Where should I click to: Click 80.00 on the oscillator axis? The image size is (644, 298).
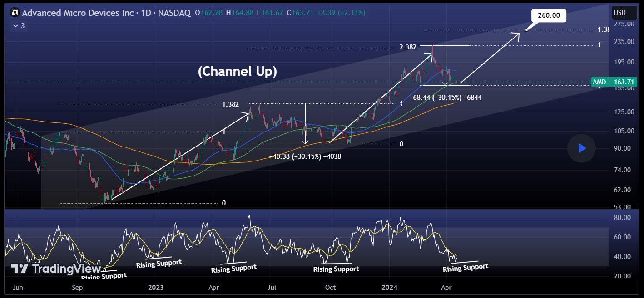coord(622,218)
